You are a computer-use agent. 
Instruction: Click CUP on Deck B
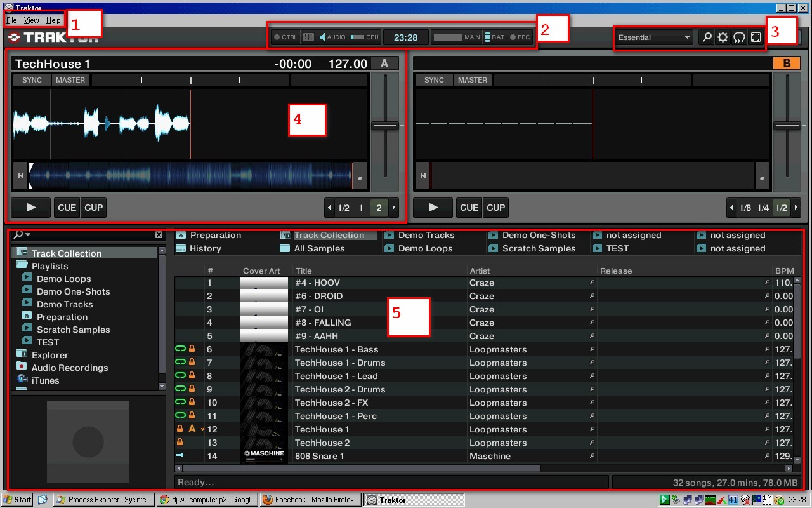click(x=495, y=208)
